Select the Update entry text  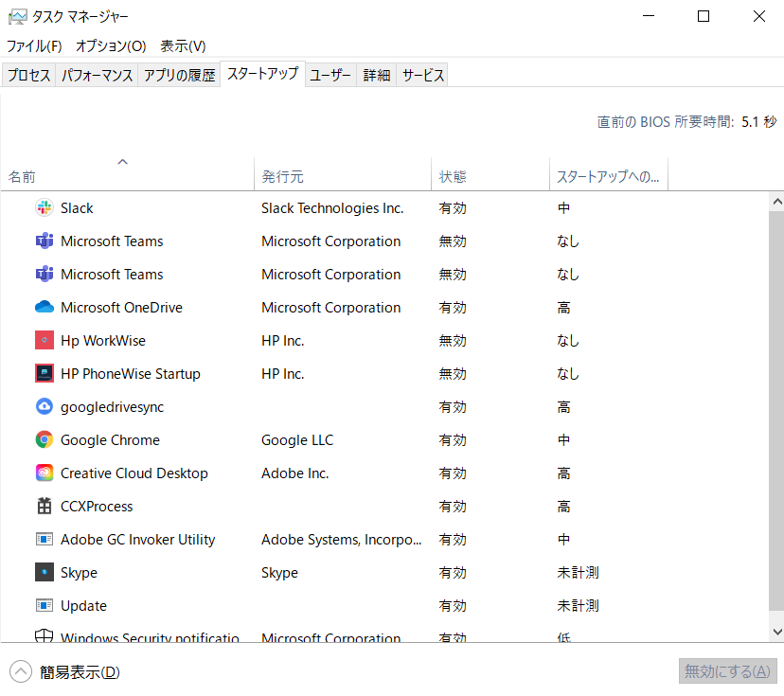click(x=83, y=606)
